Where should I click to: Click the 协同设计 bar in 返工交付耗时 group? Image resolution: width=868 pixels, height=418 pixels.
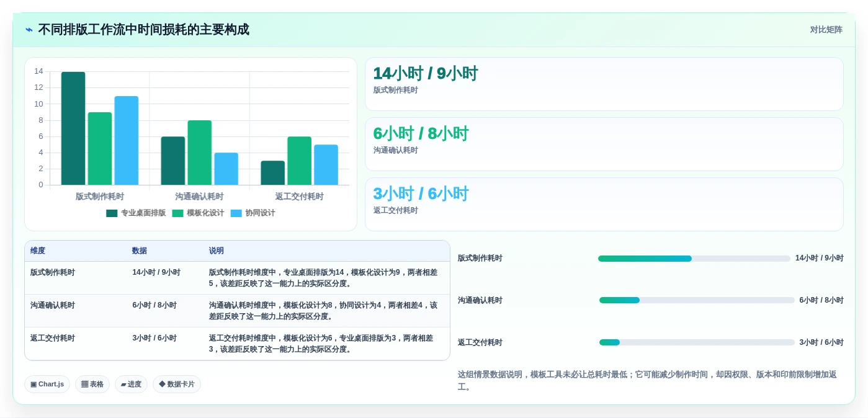(326, 165)
